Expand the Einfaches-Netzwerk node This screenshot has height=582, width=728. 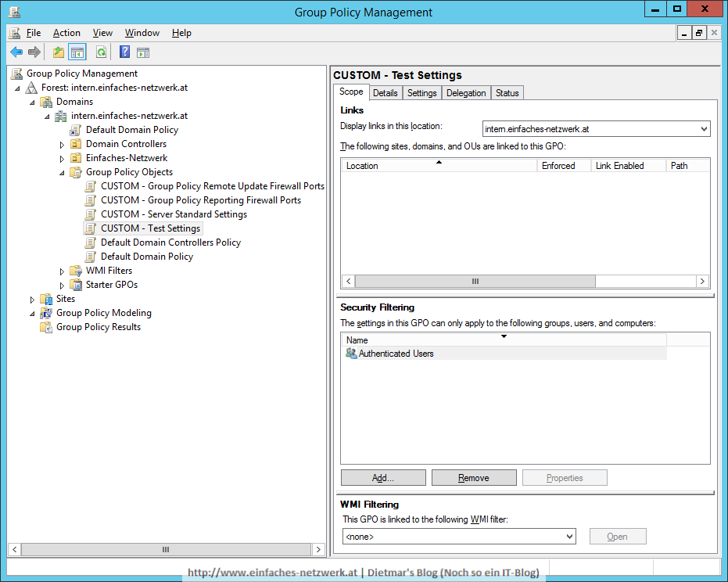coord(63,159)
